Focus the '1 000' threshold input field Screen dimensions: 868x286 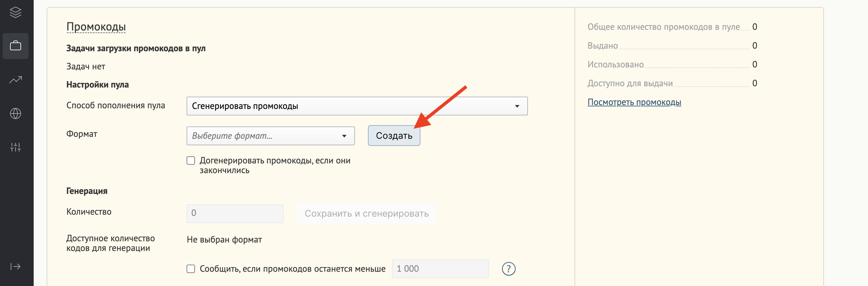point(440,269)
